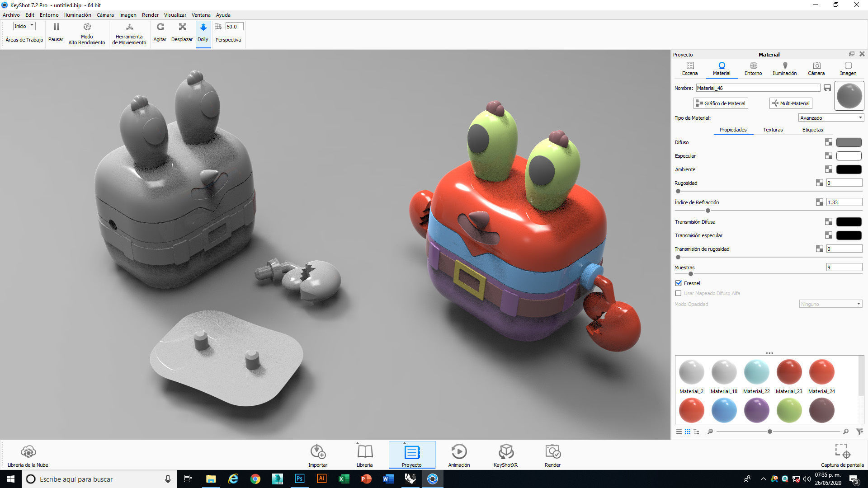
Task: Open the Ayuda menu
Action: [223, 15]
